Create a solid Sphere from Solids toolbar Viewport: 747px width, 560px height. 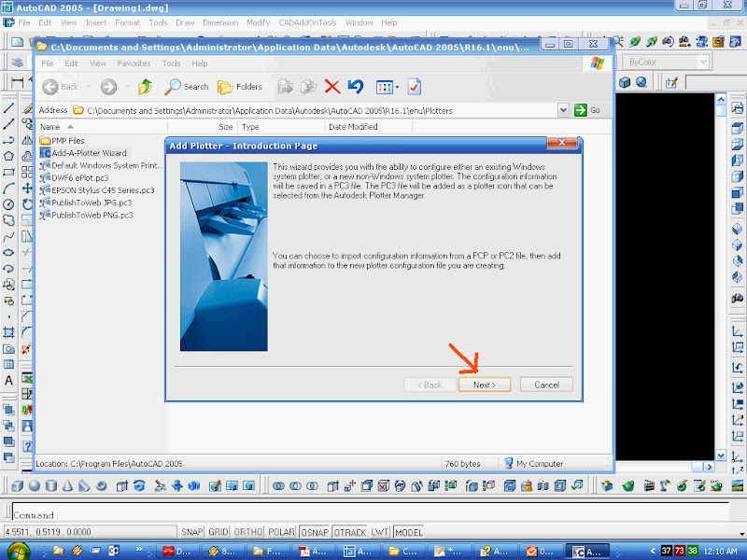[35, 485]
